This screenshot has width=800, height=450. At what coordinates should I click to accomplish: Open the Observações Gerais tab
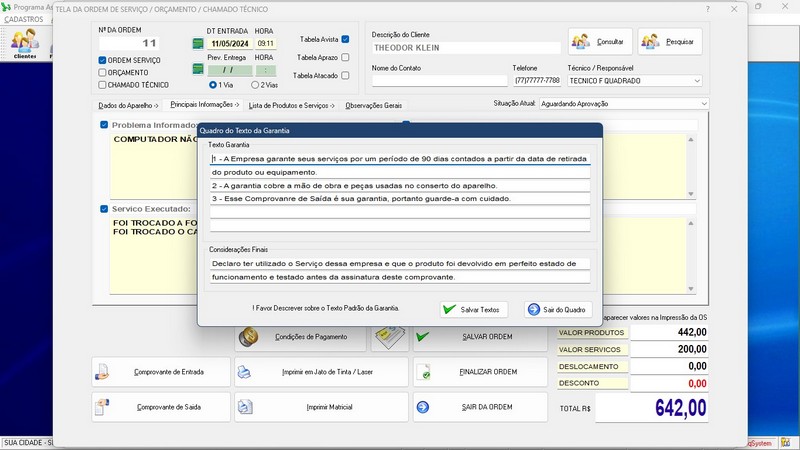point(373,105)
